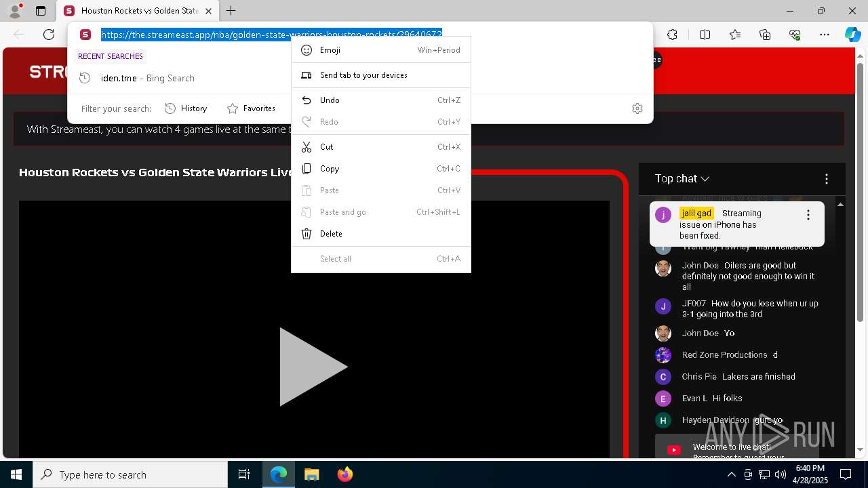
Task: Open Favorites star toolbar icon
Action: tap(735, 35)
